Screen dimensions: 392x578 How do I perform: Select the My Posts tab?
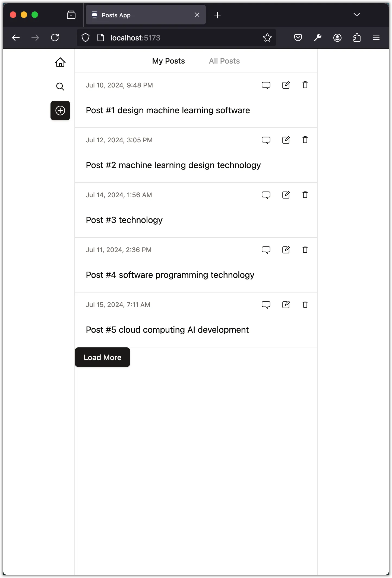pyautogui.click(x=168, y=61)
